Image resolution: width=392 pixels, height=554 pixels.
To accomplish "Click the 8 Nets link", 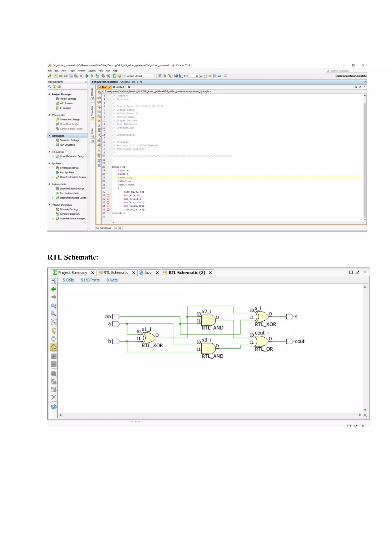I will pos(112,280).
